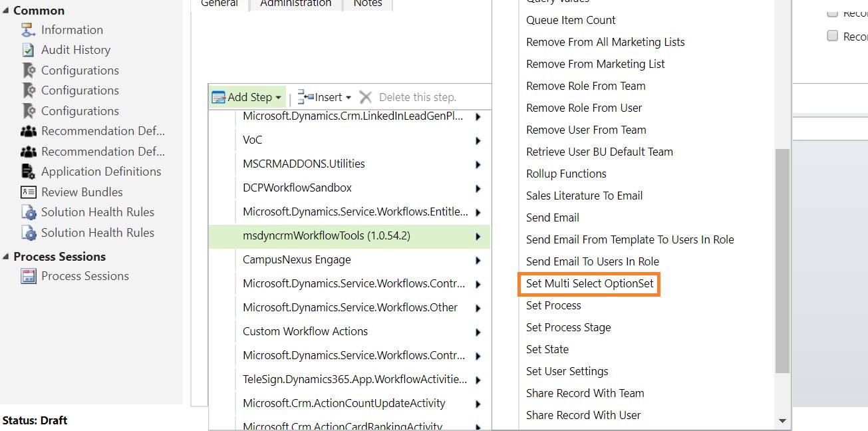Enable the first Record checkbox at top right
The image size is (868, 431).
832,13
